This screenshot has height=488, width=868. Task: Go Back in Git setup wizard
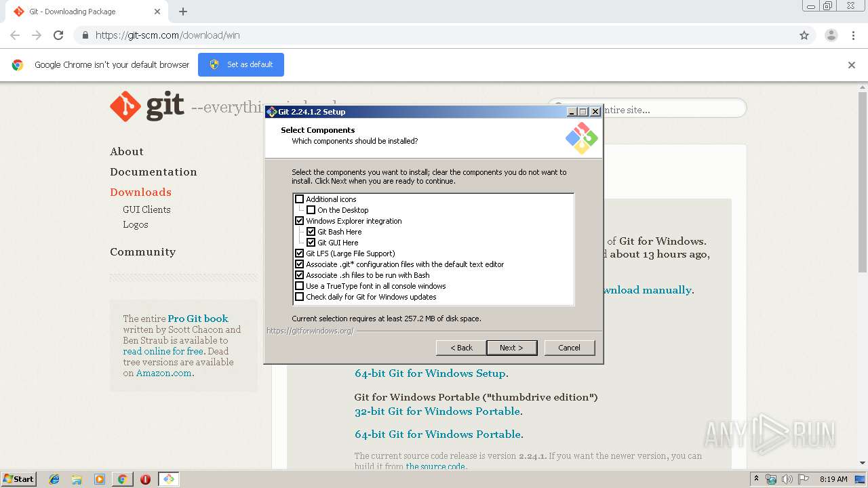461,348
